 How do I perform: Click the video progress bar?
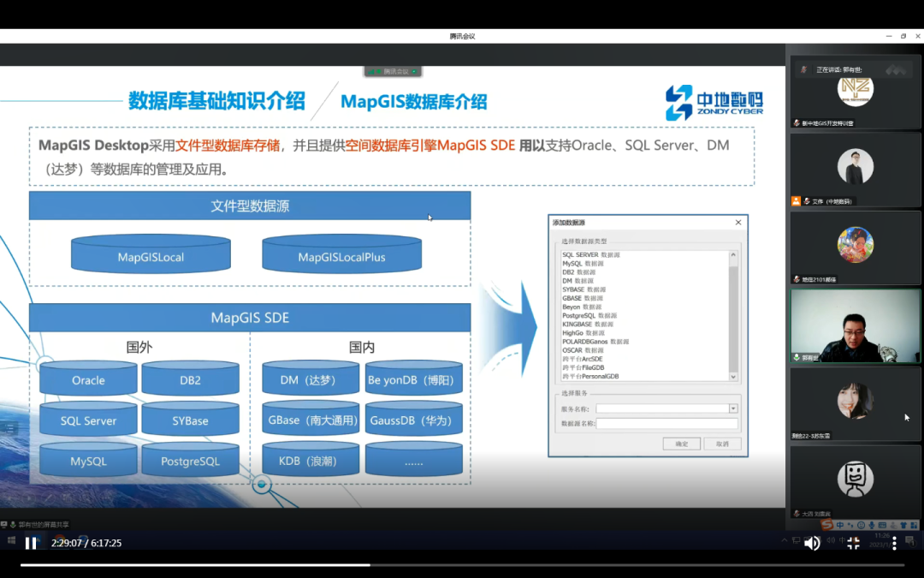coord(462,565)
